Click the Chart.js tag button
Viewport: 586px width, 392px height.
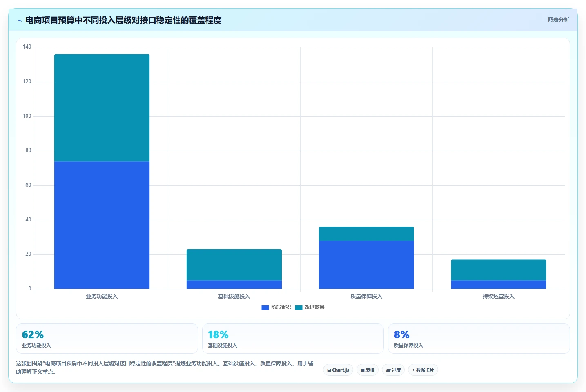(338, 370)
